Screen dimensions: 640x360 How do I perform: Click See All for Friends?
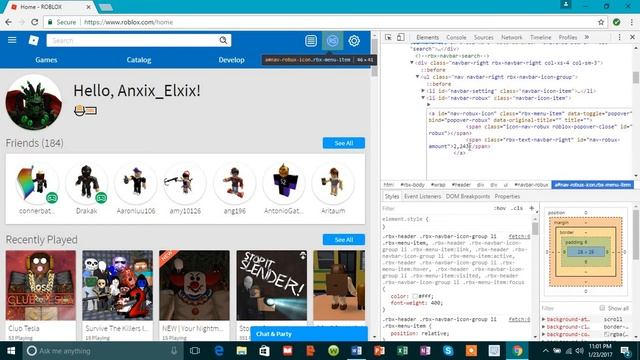click(344, 143)
